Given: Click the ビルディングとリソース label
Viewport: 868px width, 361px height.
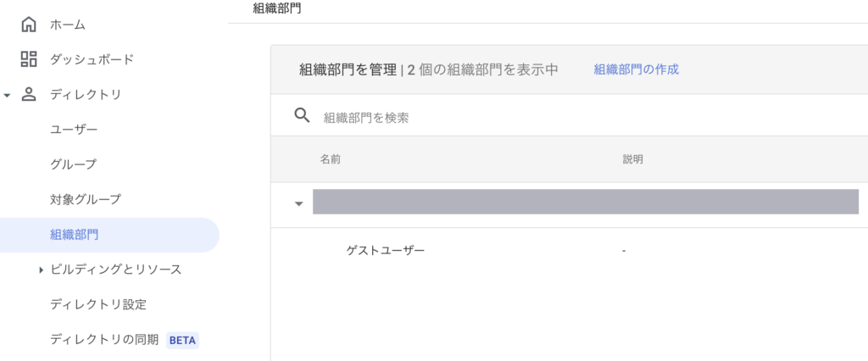Looking at the screenshot, I should click(116, 269).
